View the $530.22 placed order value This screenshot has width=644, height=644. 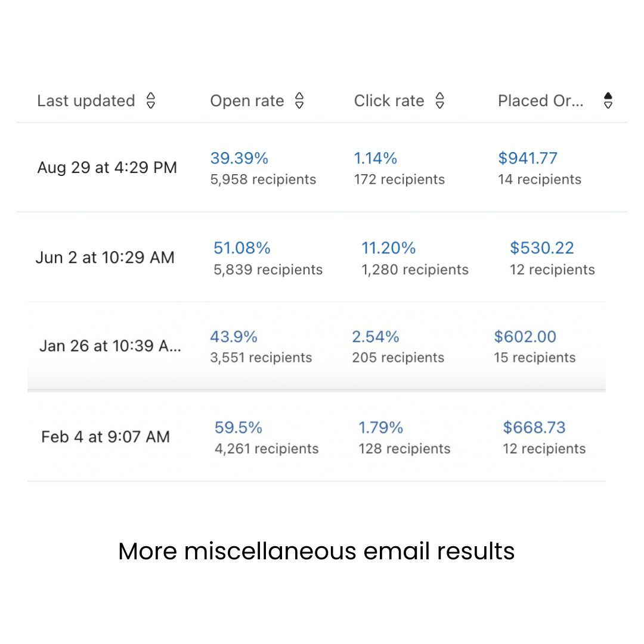[541, 248]
